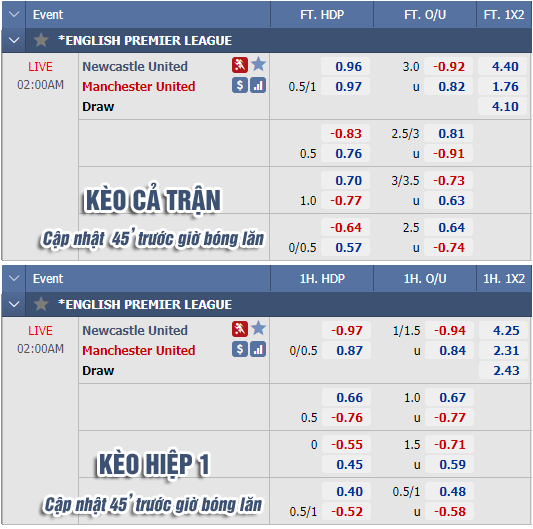Toggle the gray star for full-time English Premier League
Viewport: 533px width, 529px height.
41,40
